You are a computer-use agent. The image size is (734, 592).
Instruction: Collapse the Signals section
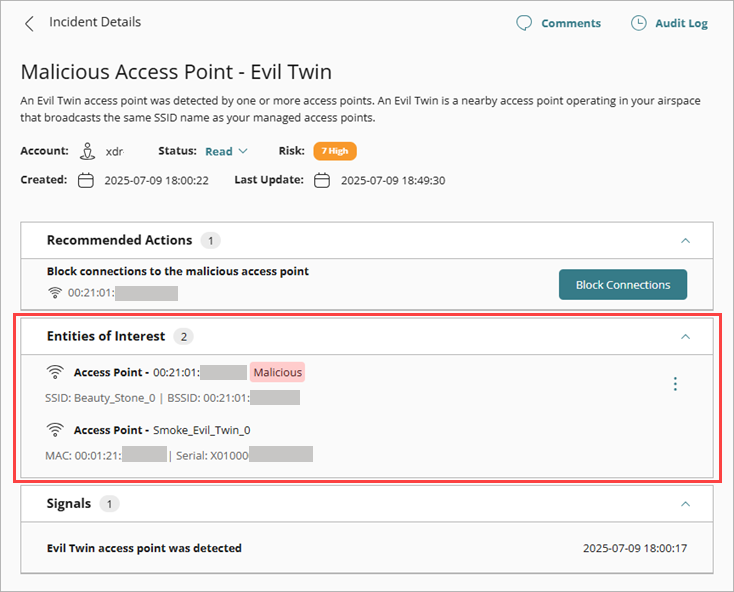[685, 504]
